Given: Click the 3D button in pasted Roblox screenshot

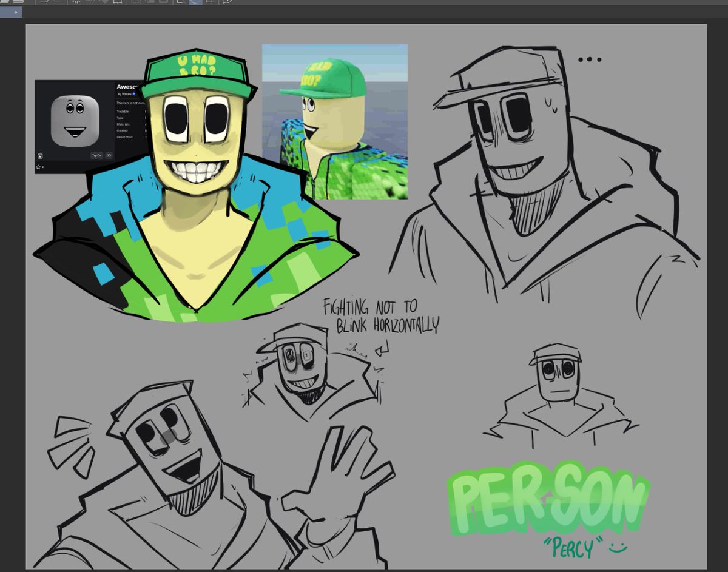Looking at the screenshot, I should (109, 156).
